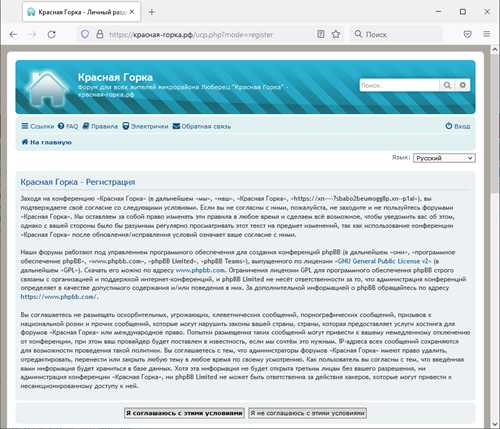The width and height of the screenshot is (500, 429).
Task: Open the www.phpbb.com download link
Action: [200, 270]
